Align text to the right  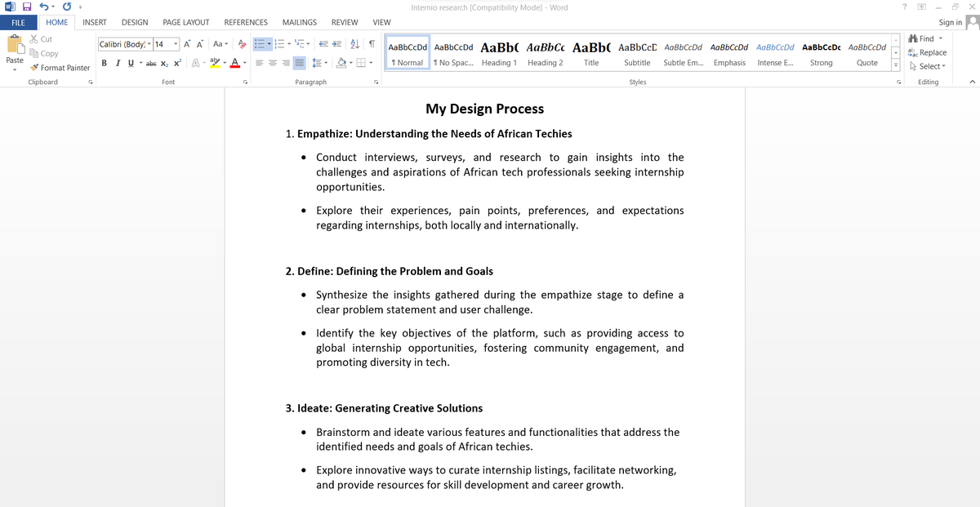click(x=285, y=62)
